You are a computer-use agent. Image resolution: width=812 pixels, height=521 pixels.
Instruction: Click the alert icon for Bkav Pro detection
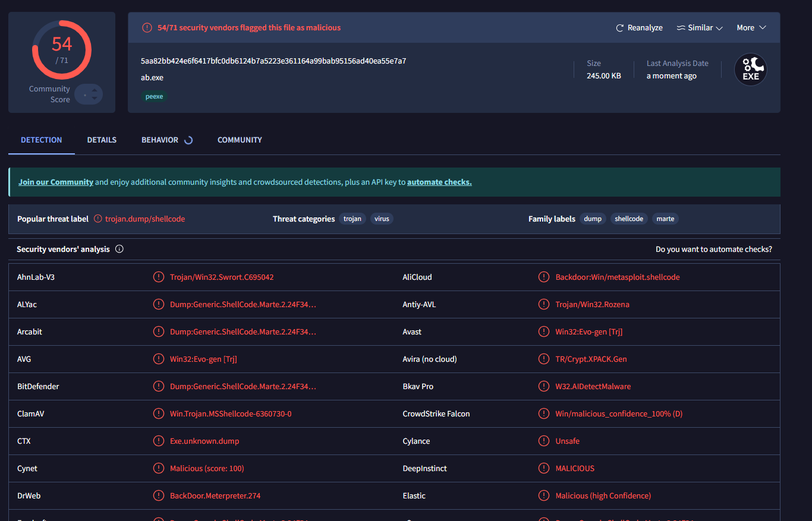[544, 386]
